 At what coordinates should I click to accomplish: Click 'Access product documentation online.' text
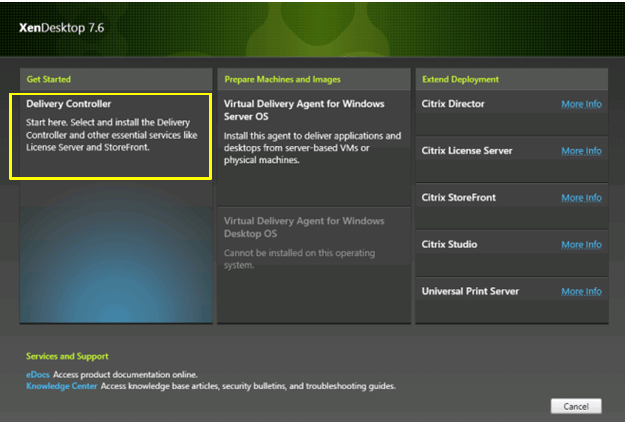tap(125, 375)
